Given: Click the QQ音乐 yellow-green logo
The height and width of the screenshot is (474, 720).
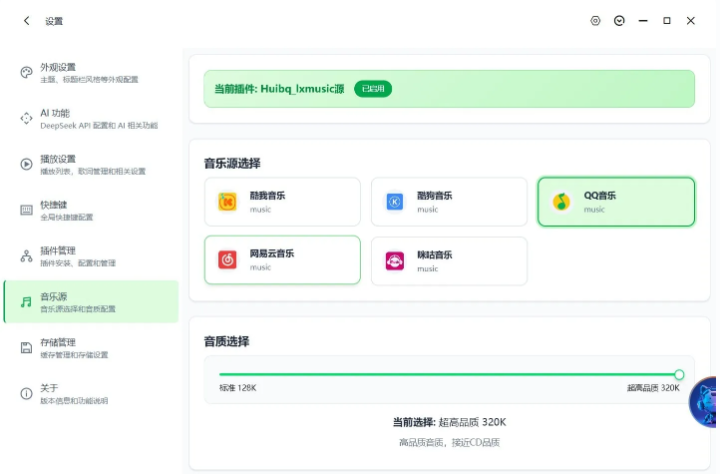Looking at the screenshot, I should coord(561,202).
